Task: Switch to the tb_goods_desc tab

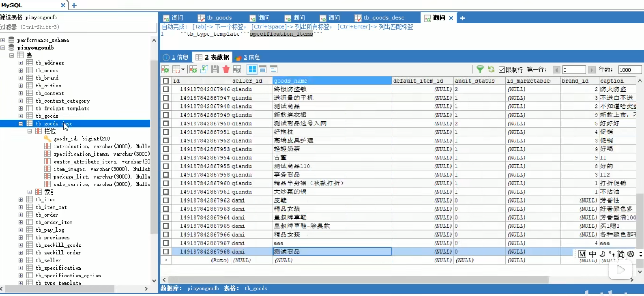Action: [380, 18]
